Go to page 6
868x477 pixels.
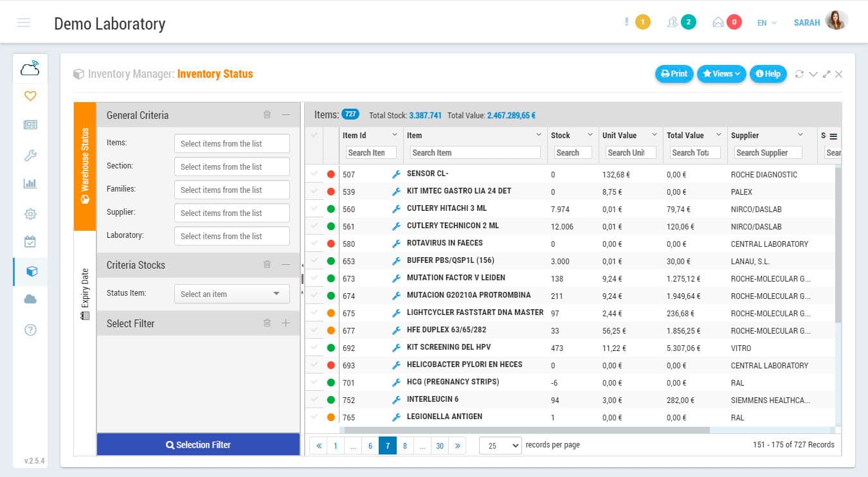370,446
